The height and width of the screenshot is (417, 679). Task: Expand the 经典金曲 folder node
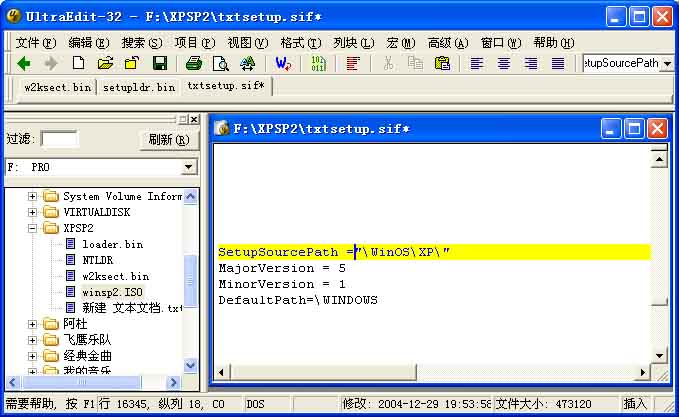pos(32,356)
